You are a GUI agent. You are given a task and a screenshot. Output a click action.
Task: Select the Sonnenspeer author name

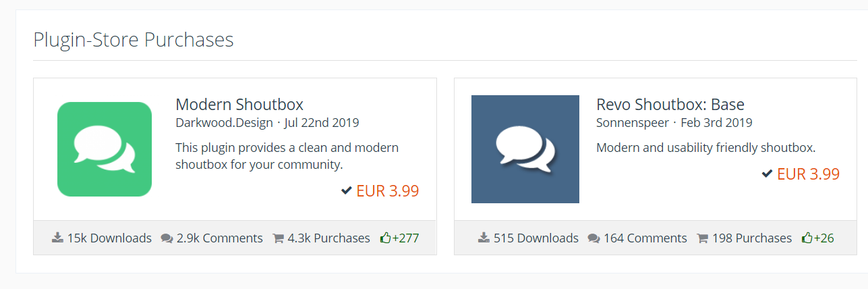633,123
